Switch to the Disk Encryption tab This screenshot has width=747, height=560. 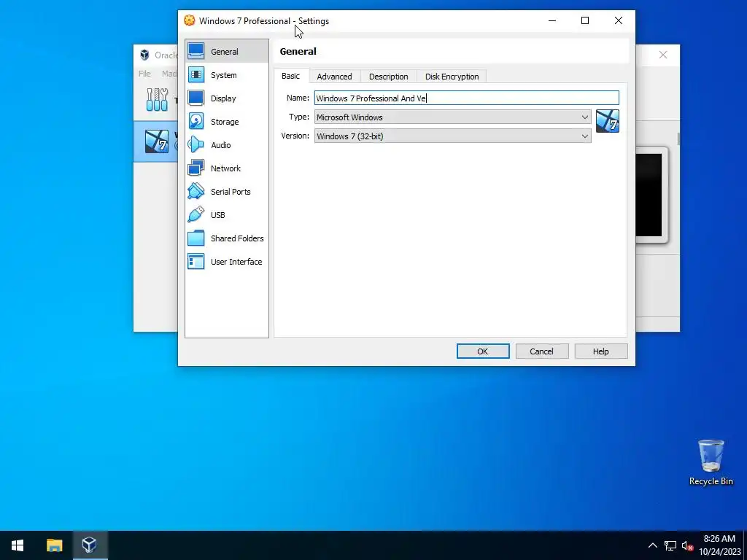point(452,77)
